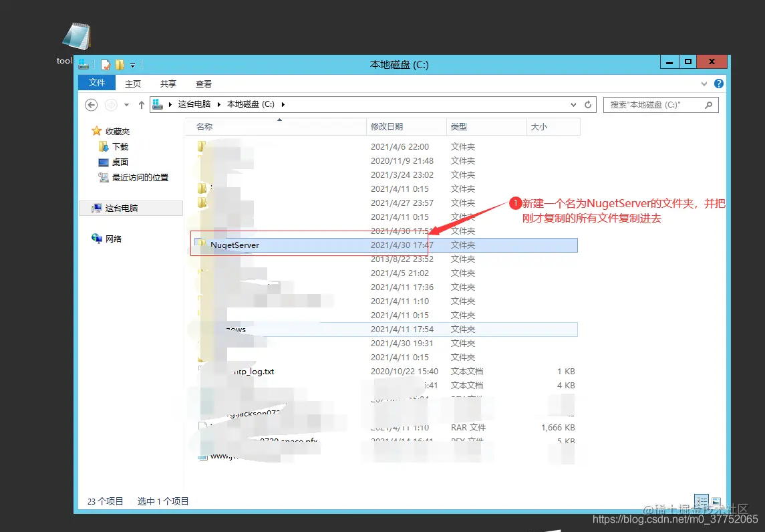Viewport: 765px width, 532px height.
Task: Click the New Folder quick access icon
Action: pyautogui.click(x=120, y=64)
